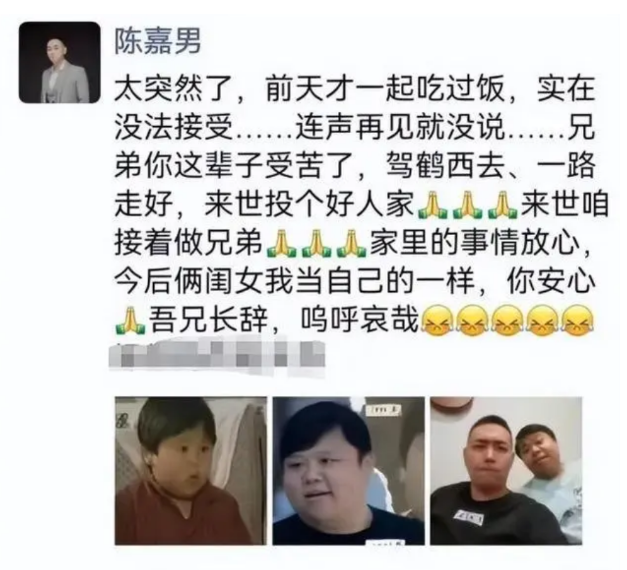Screen dimensions: 627x570
Task: Tap the fourth crying emoji in the row
Action: point(543,320)
